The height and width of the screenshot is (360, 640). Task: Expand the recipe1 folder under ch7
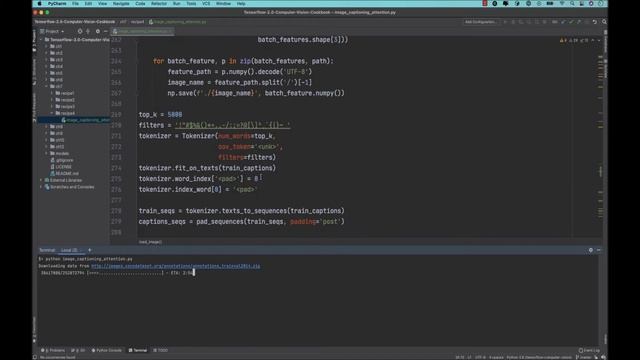[x=52, y=93]
